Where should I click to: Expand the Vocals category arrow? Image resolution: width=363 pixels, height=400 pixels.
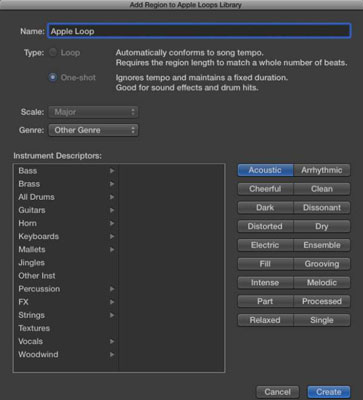pos(112,341)
